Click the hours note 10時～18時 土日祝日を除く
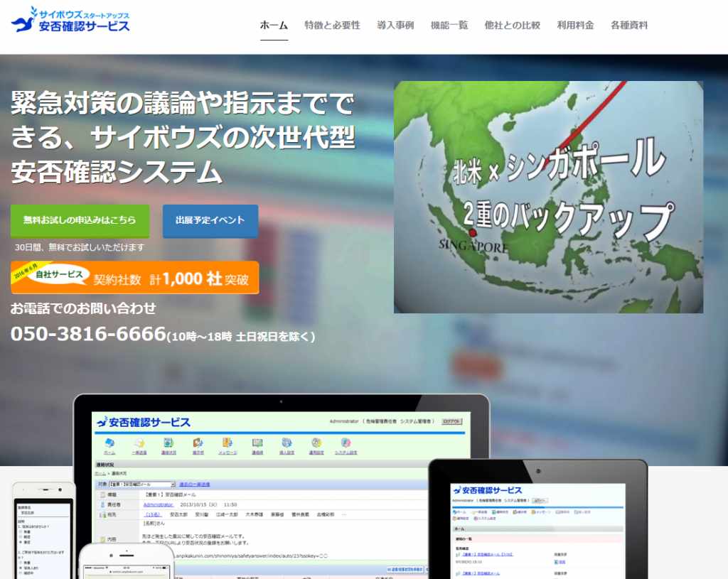Viewport: 728px width, 579px height. coord(241,336)
